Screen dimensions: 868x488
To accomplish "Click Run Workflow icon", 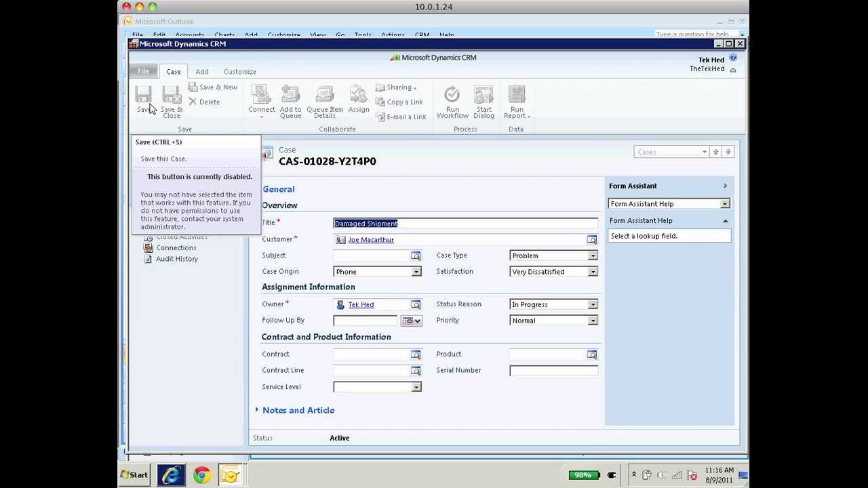I will [x=452, y=102].
